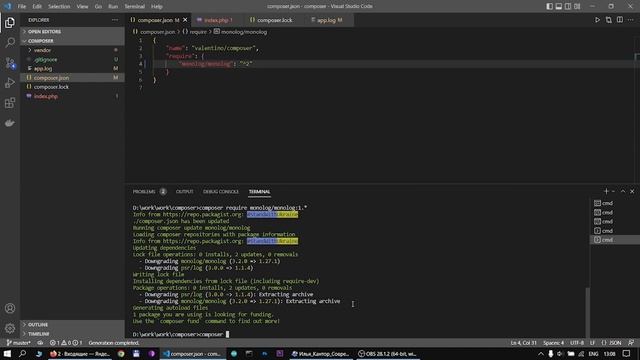Viewport: 640px width, 360px height.
Task: Maximize panel size with the chevron-up icon
Action: coord(623,191)
